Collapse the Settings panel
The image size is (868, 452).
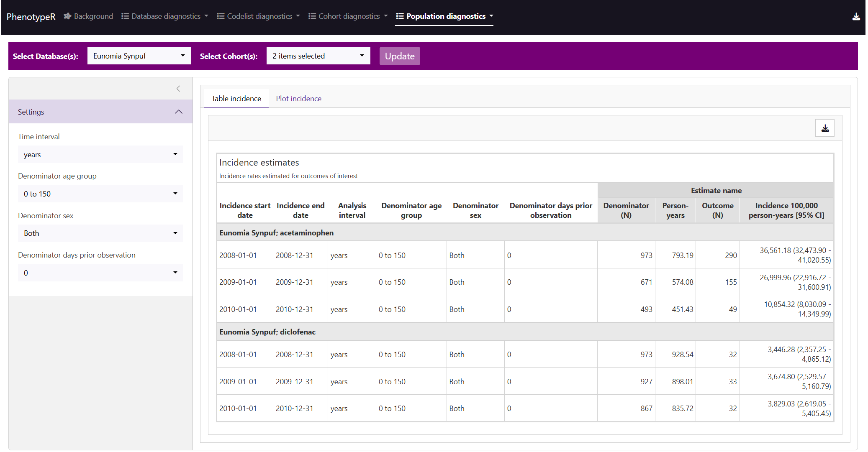[179, 112]
